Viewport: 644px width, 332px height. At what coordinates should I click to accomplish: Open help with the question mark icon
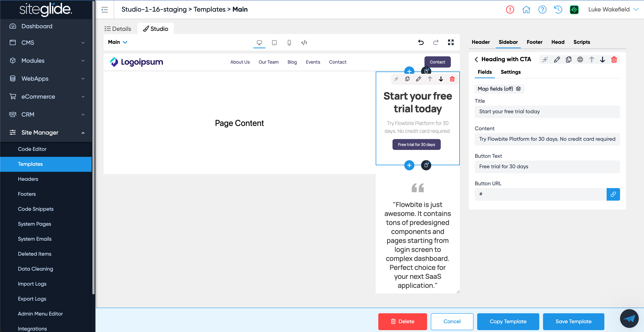click(x=542, y=10)
